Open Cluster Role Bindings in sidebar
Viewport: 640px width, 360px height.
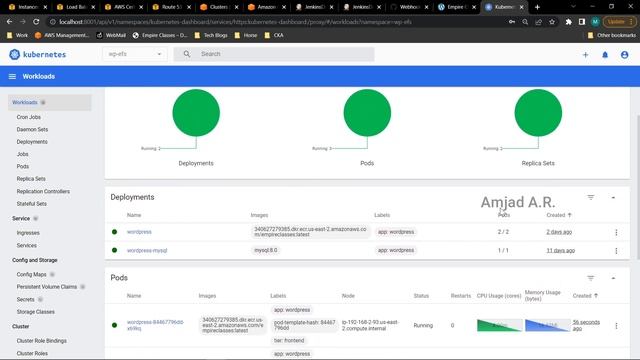pyautogui.click(x=42, y=341)
